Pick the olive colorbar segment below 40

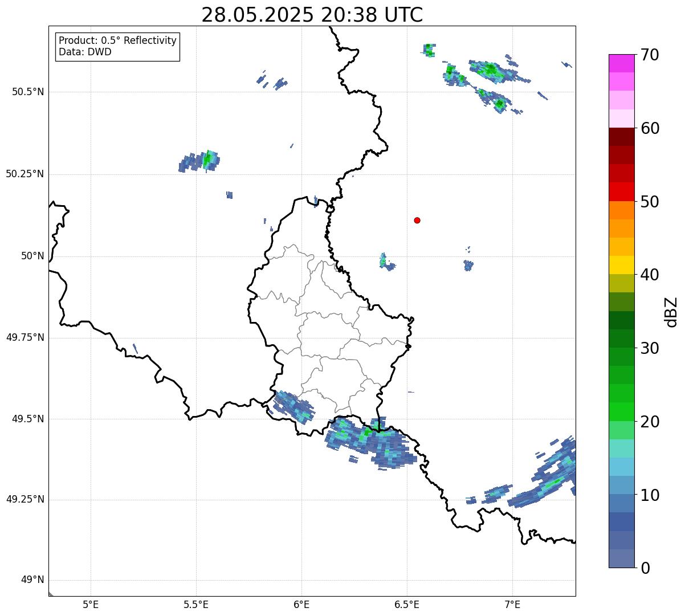[622, 283]
